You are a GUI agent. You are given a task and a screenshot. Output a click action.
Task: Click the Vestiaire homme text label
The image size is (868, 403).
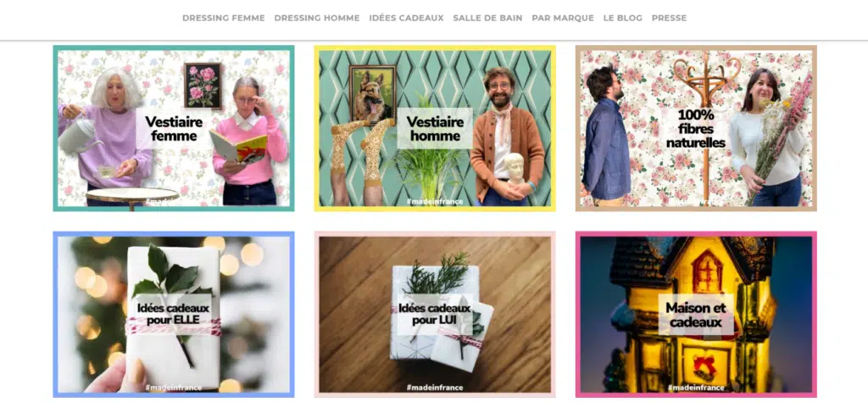pyautogui.click(x=435, y=129)
